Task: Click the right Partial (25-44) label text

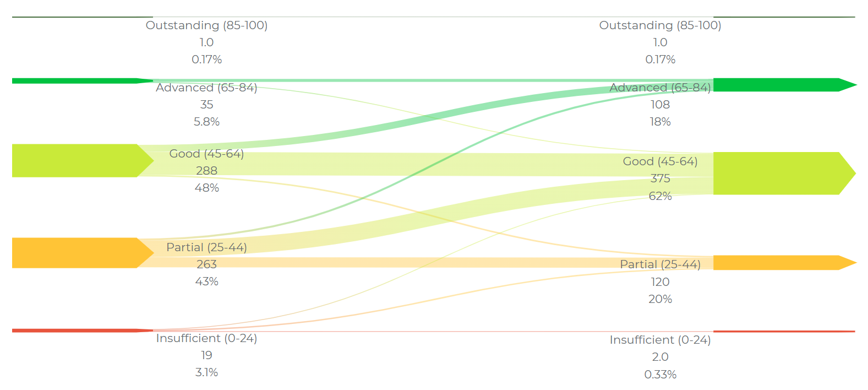Action: pyautogui.click(x=660, y=264)
